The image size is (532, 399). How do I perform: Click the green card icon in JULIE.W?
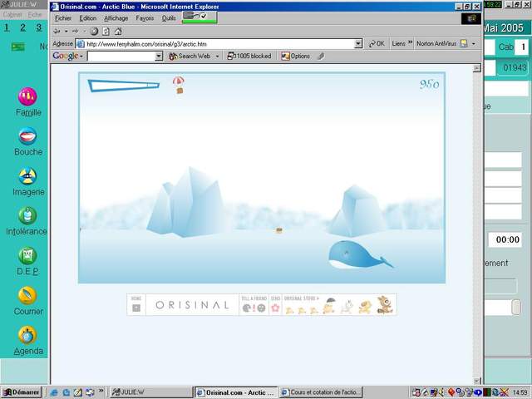tap(17, 47)
